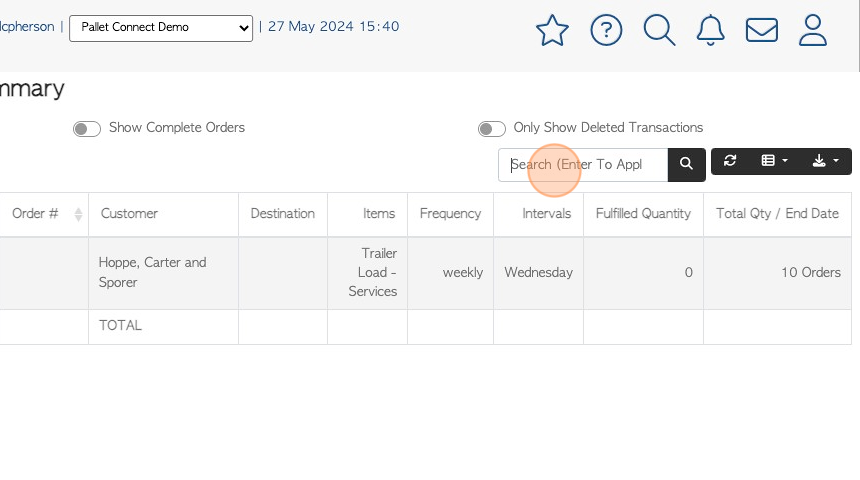Viewport: 860px width, 480px height.
Task: Focus the Search (Enter To Apply) field
Action: click(583, 165)
